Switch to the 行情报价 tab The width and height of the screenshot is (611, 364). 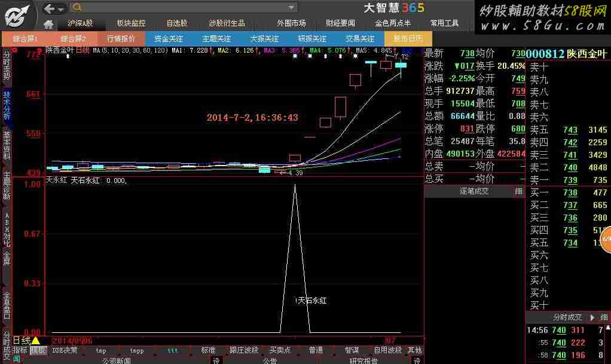(121, 39)
